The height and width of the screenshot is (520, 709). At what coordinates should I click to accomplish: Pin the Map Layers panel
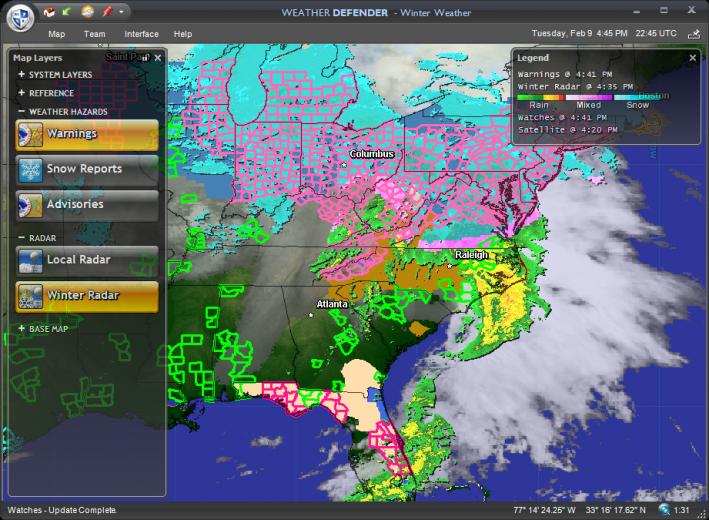click(144, 58)
